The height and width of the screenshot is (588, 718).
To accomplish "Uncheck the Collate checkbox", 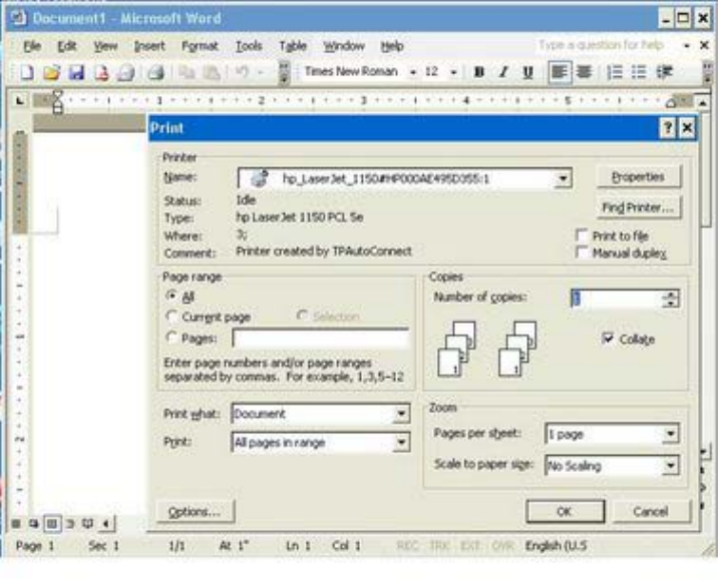I will (x=608, y=338).
